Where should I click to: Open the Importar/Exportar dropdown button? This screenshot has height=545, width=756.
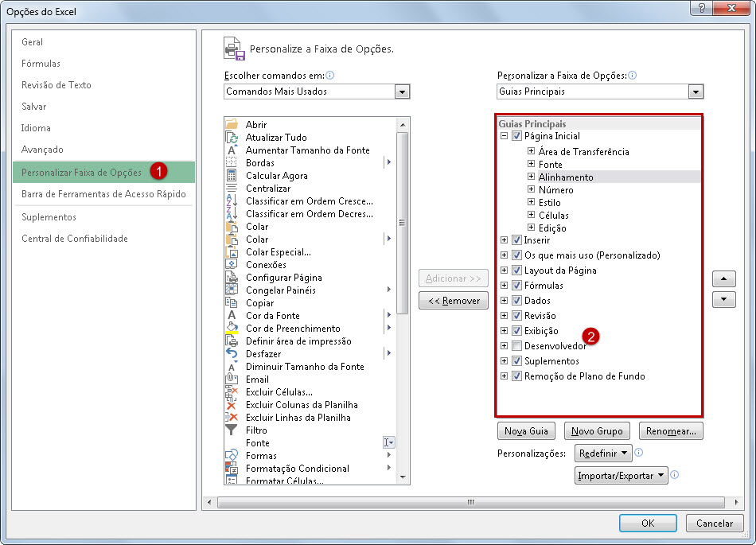(621, 476)
